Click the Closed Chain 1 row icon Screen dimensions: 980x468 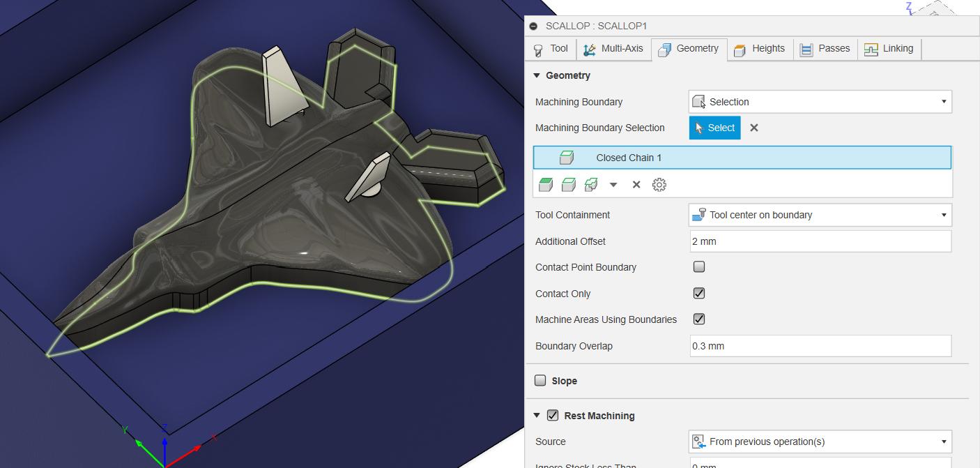tap(567, 158)
